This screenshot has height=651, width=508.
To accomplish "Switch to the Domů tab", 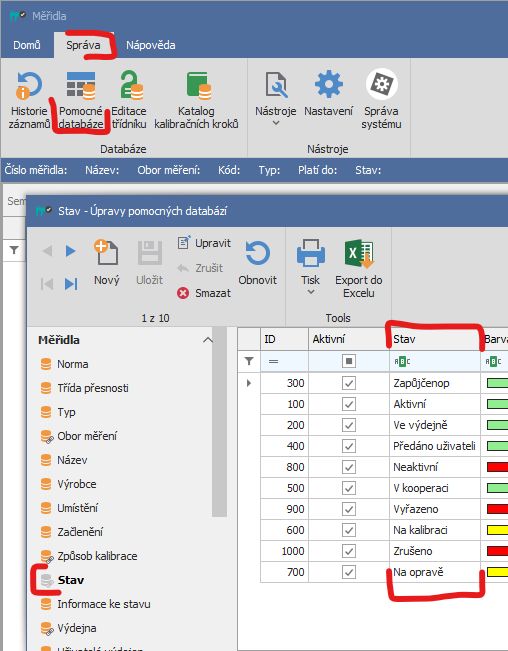I will pos(27,45).
